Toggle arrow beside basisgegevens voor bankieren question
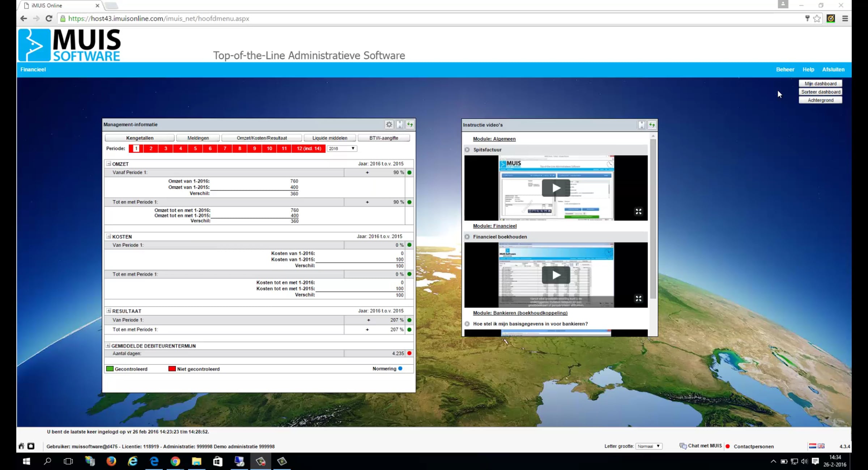 point(467,324)
